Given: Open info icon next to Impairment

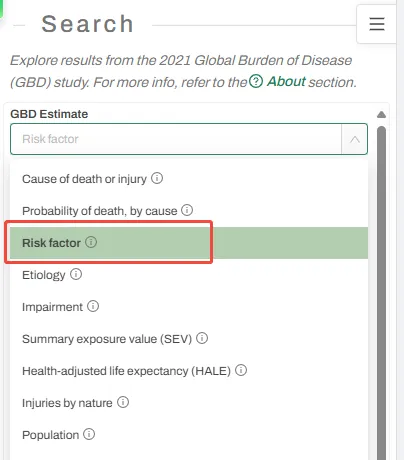Looking at the screenshot, I should click(x=93, y=306).
